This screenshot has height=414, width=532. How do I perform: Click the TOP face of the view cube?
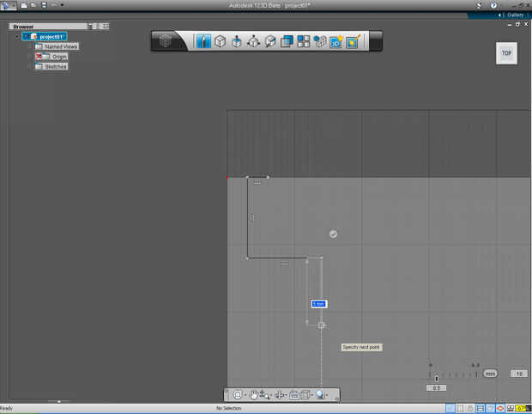pyautogui.click(x=506, y=53)
